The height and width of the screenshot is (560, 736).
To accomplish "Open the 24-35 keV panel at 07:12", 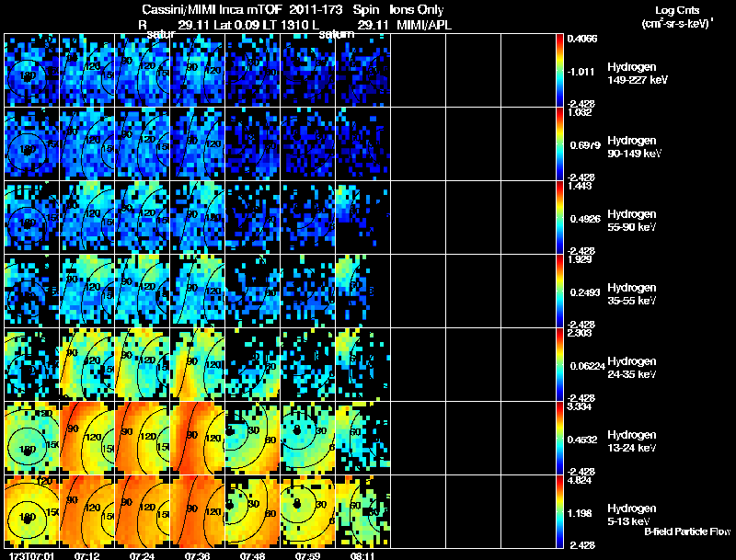I will coord(86,365).
